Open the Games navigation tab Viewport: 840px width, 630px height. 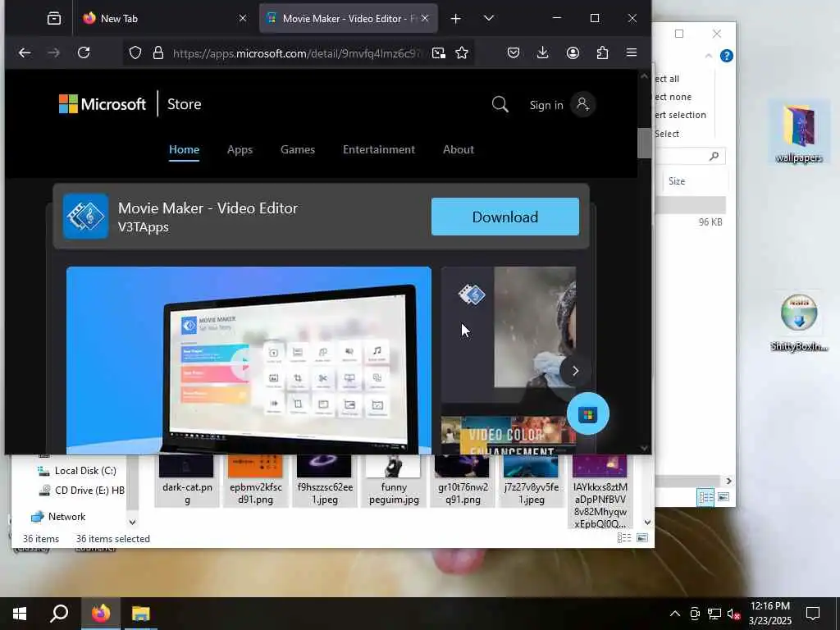pyautogui.click(x=297, y=149)
